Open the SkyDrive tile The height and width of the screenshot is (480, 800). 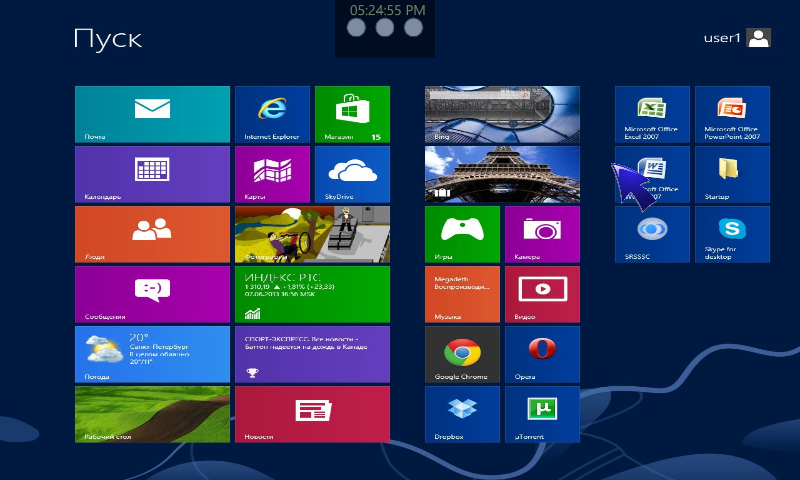tap(352, 174)
